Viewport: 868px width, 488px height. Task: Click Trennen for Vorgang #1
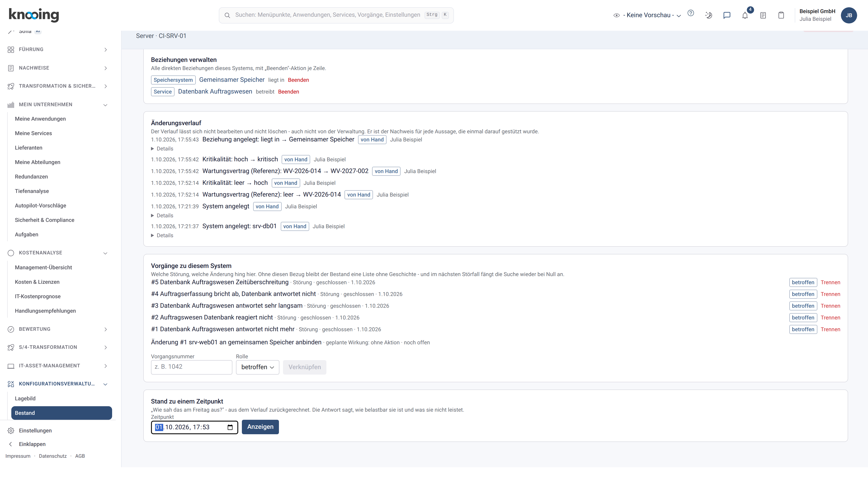(830, 329)
